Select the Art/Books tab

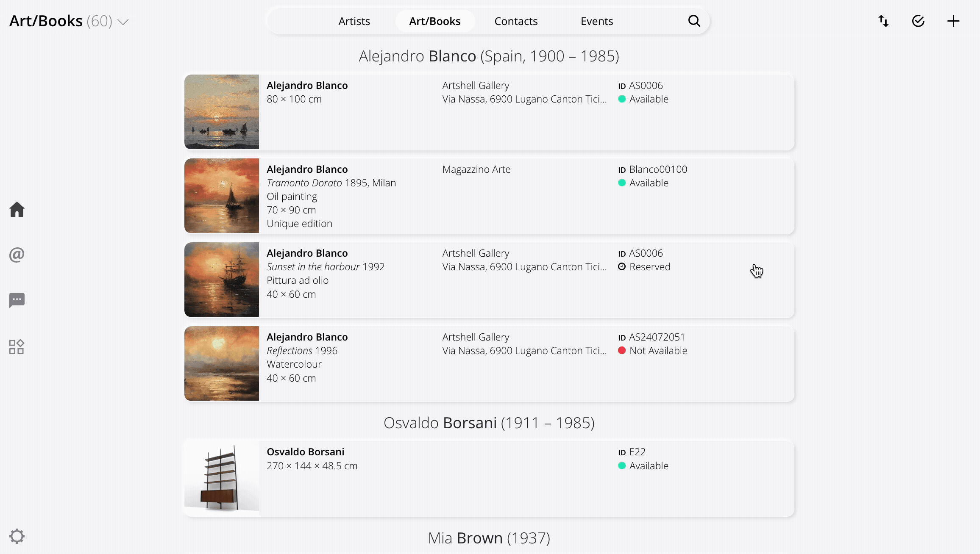[434, 21]
